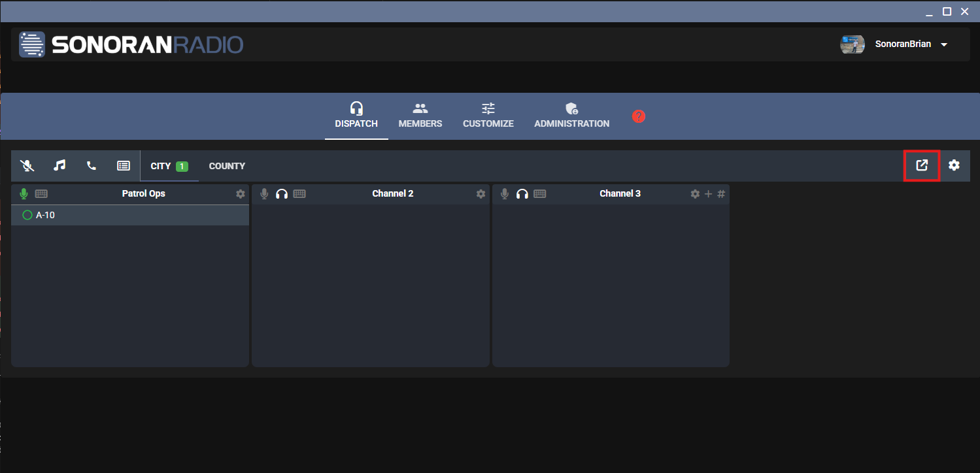The height and width of the screenshot is (473, 980).
Task: Click the muted microphone toolbar icon
Action: pyautogui.click(x=27, y=166)
